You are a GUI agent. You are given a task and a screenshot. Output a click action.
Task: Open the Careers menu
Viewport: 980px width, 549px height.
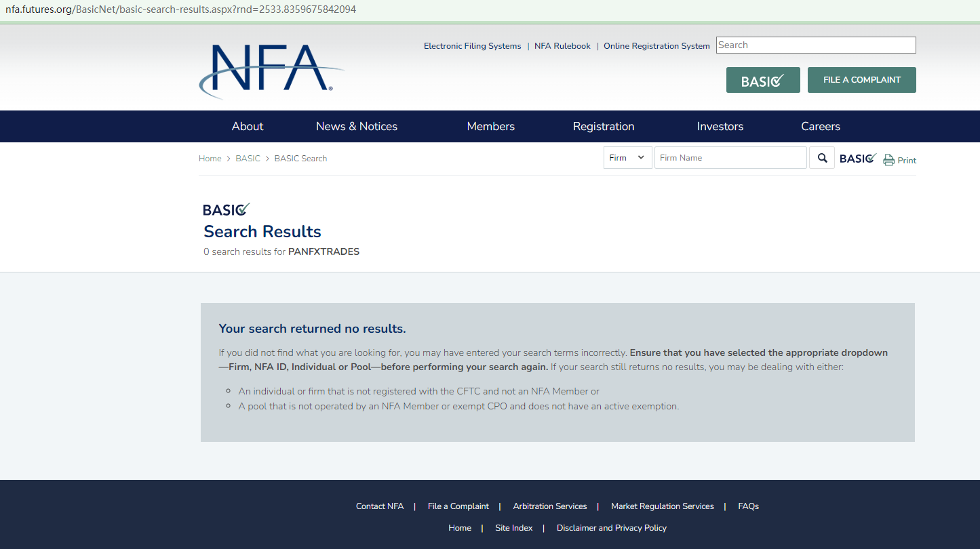tap(821, 127)
